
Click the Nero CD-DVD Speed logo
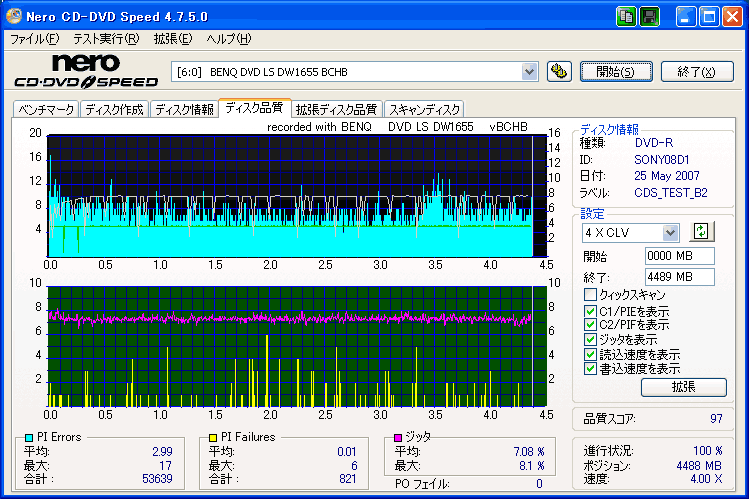(86, 71)
